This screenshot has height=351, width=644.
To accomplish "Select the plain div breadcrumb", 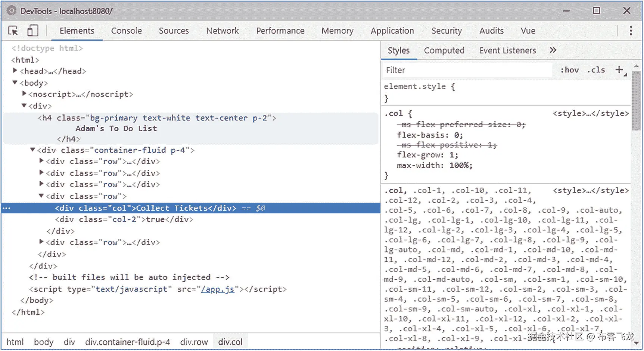I will 69,342.
